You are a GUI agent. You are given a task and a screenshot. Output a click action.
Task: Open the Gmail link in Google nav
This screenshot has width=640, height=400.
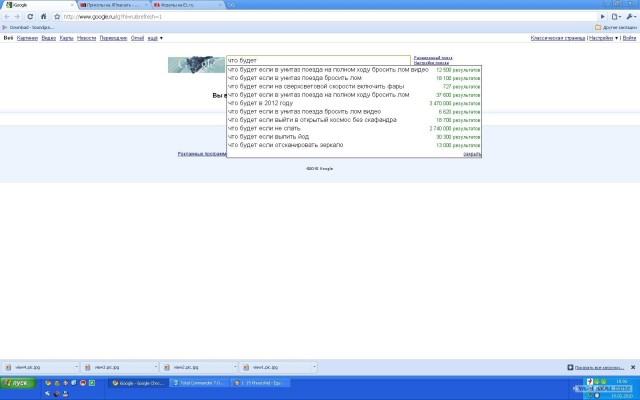point(138,38)
